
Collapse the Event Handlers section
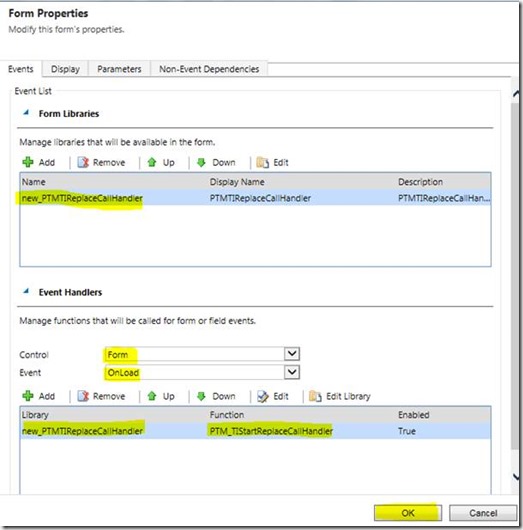(x=26, y=291)
